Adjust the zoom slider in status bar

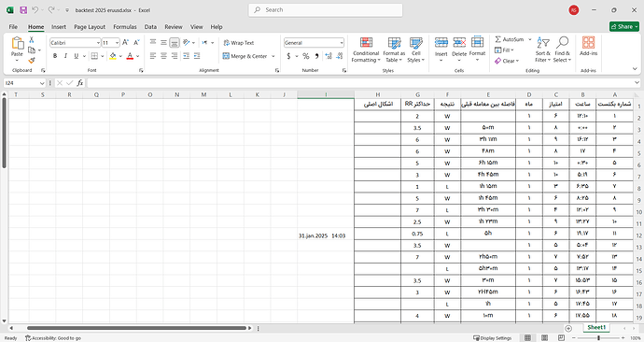click(x=598, y=338)
